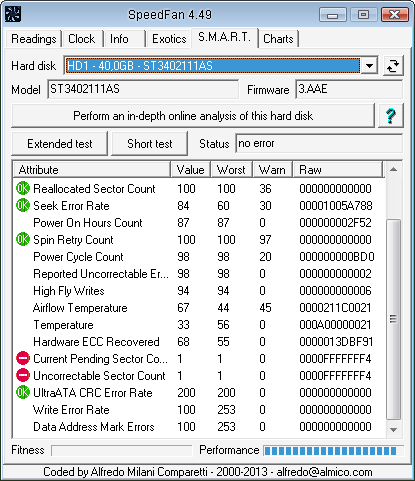Click the scroll down arrow of attribute list
The image size is (415, 481).
(x=393, y=430)
